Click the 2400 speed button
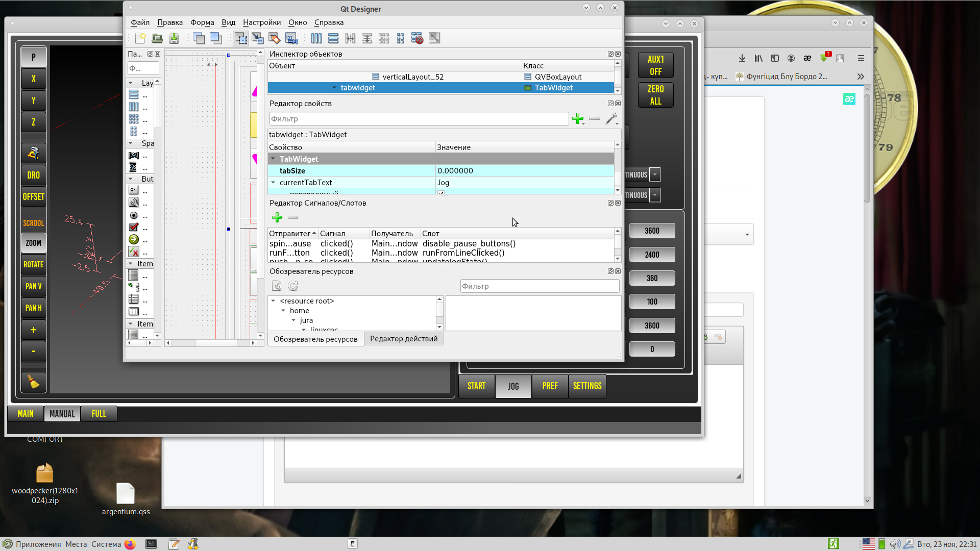Screen dimensions: 980x551 [x=652, y=255]
